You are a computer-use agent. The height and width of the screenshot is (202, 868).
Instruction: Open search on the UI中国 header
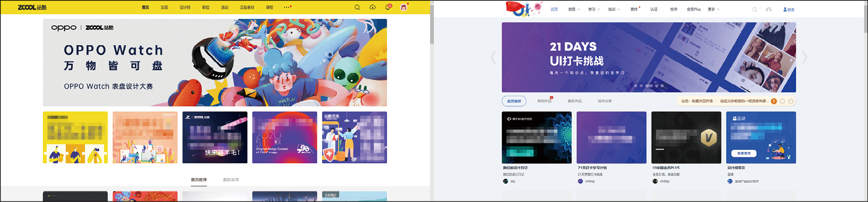coord(755,9)
